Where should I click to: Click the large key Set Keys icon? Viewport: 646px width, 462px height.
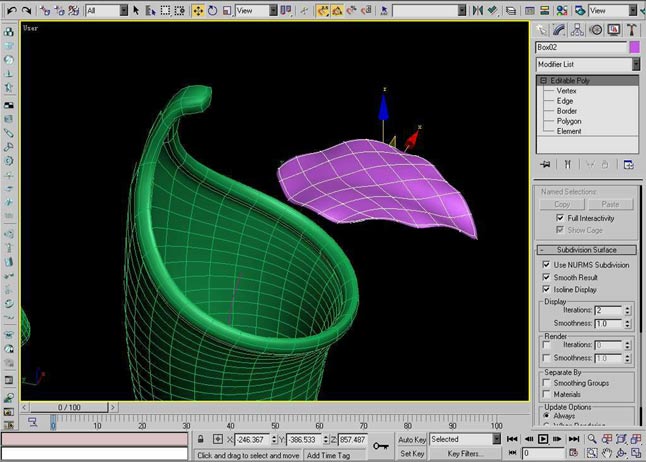click(381, 446)
